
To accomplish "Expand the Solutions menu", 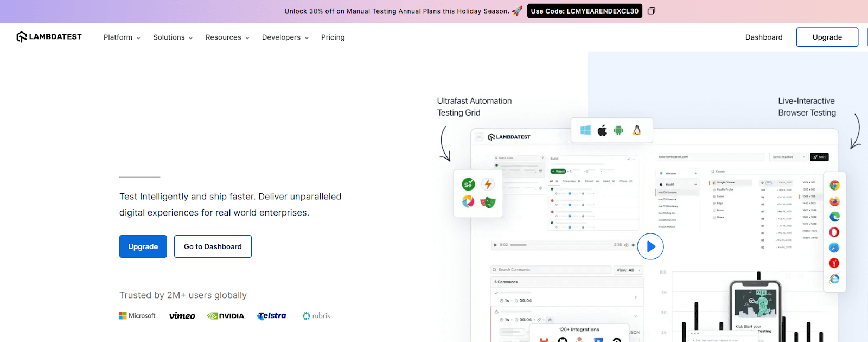I will tap(173, 37).
